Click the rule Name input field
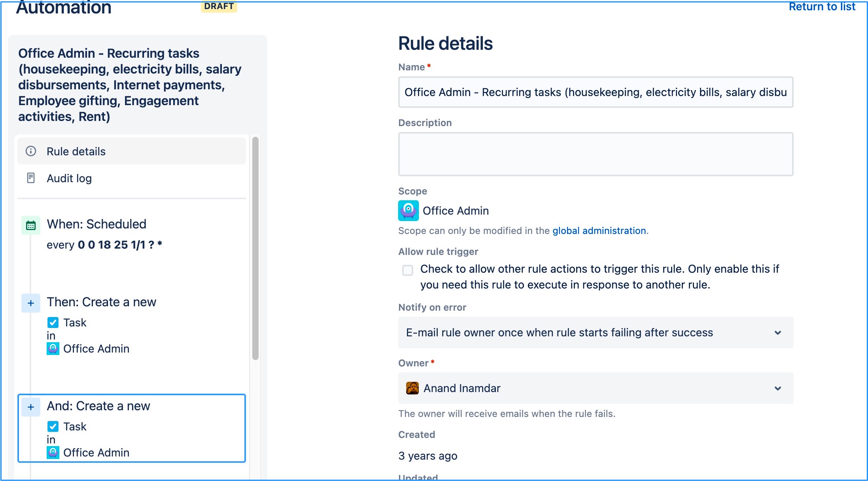The height and width of the screenshot is (481, 868). (596, 92)
